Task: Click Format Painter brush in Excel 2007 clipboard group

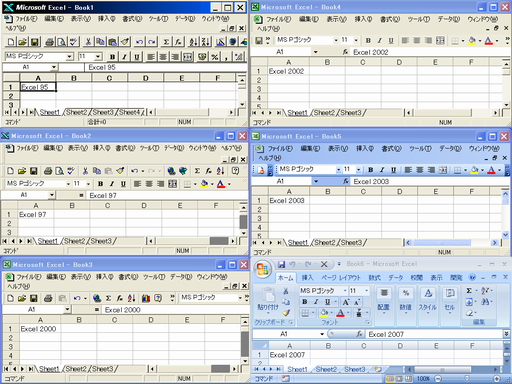Action: [x=286, y=313]
